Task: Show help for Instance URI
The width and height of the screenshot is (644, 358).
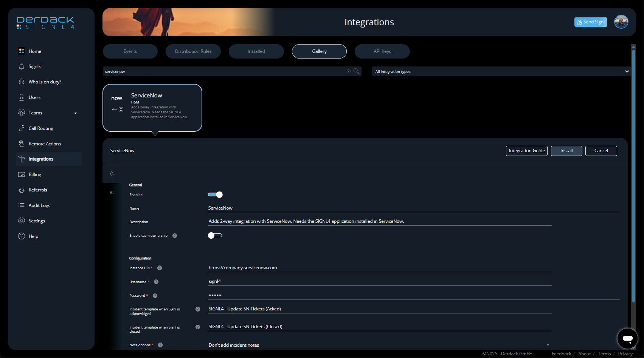Action: (160, 268)
